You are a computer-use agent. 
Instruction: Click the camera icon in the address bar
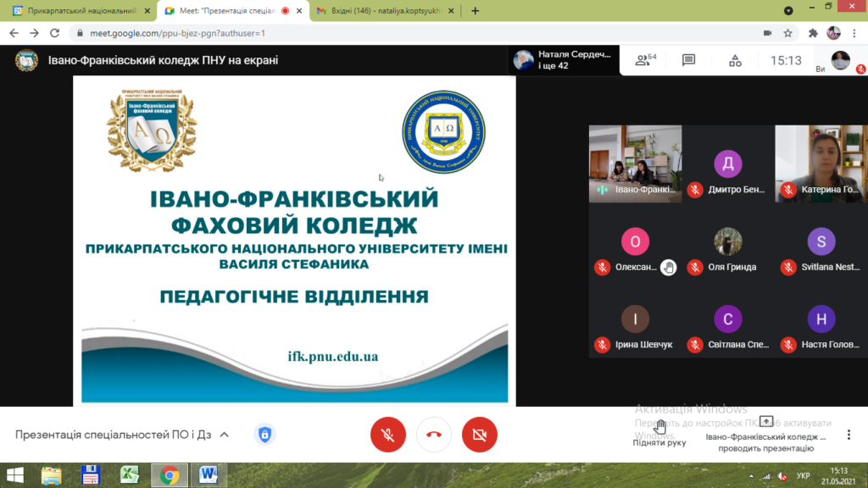tap(767, 33)
